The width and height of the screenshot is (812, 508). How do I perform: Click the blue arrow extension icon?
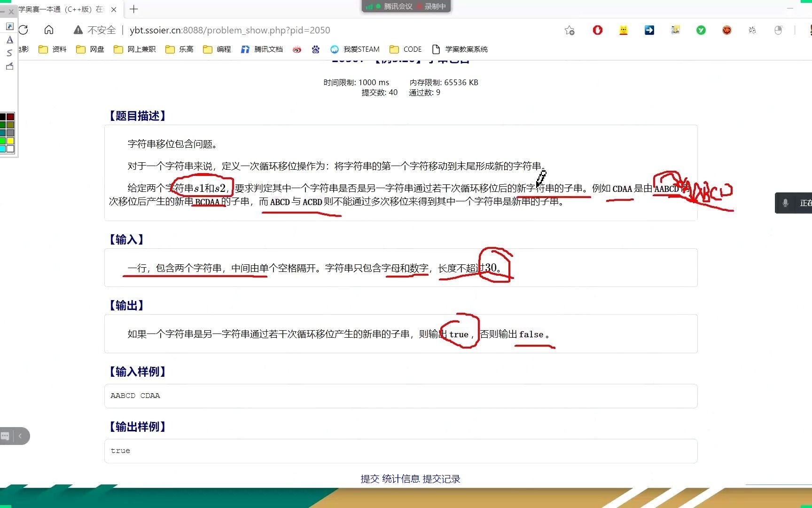649,30
